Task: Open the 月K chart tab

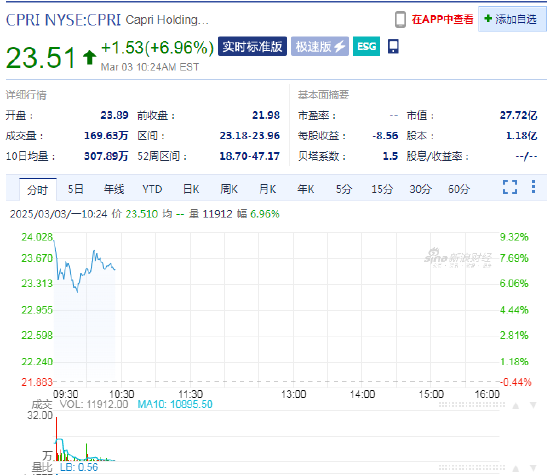Action: [267, 189]
